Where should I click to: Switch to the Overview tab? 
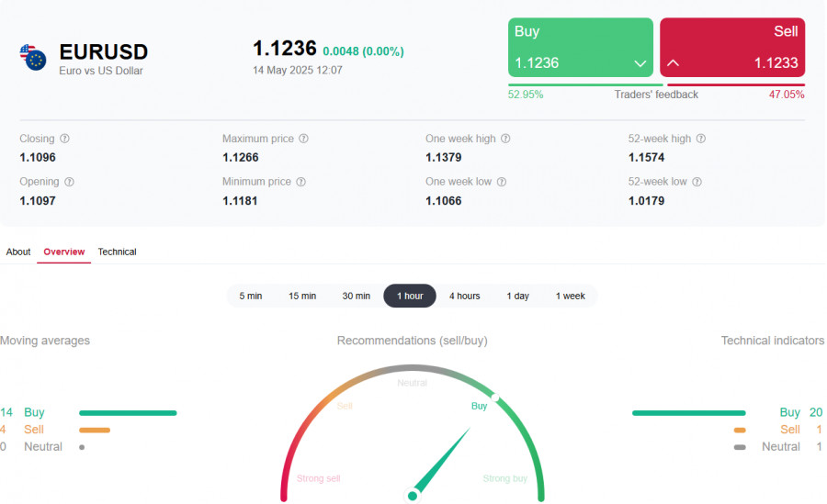(x=63, y=252)
